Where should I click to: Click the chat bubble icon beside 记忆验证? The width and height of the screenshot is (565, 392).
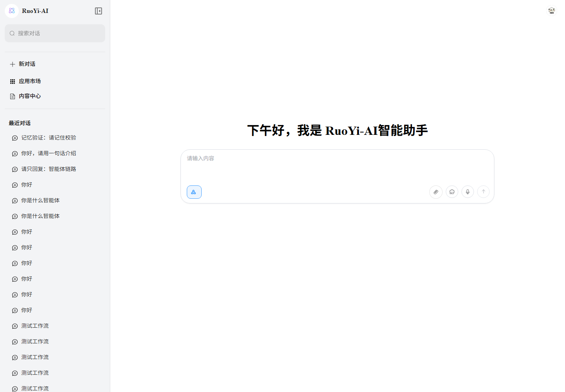pyautogui.click(x=15, y=138)
